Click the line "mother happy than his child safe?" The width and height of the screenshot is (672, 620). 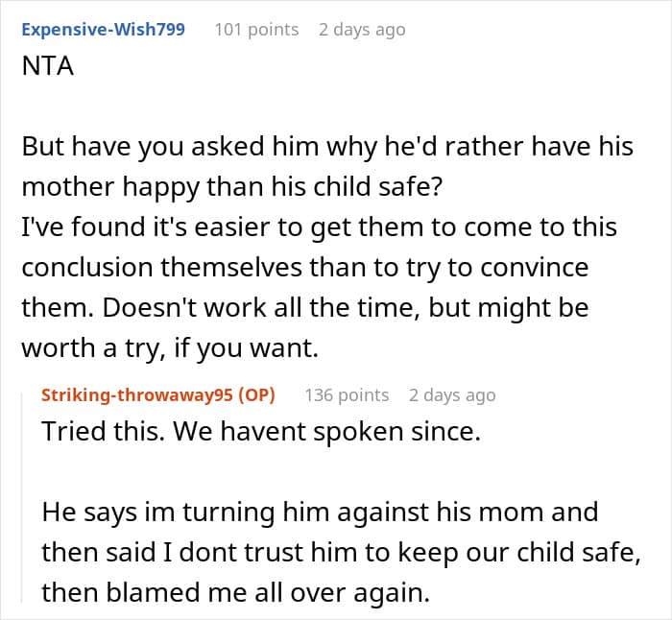coord(231,186)
